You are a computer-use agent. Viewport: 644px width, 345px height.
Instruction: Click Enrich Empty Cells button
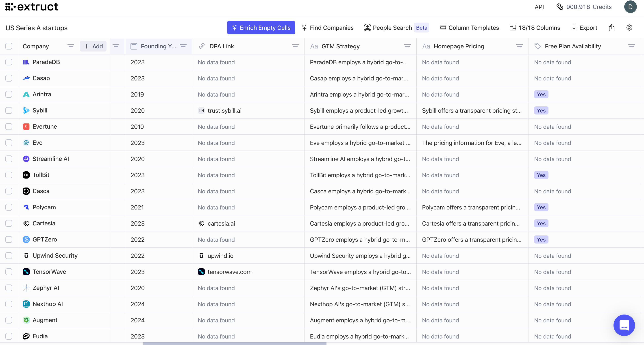261,28
